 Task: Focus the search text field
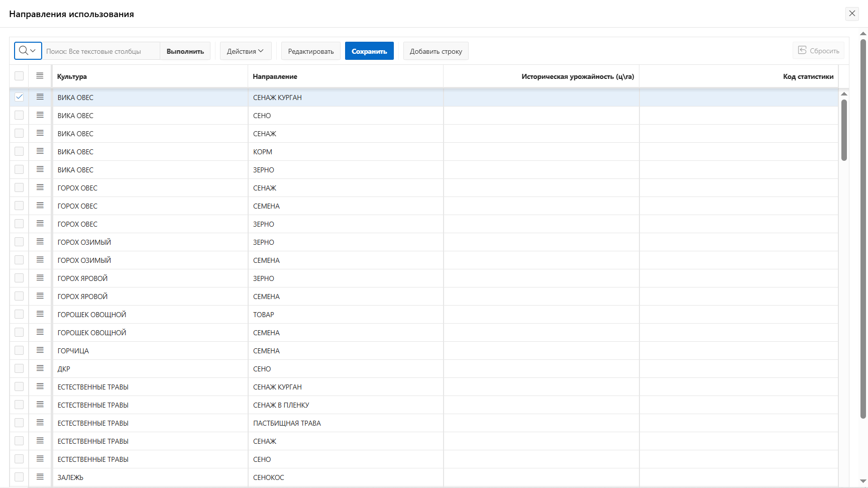[100, 51]
